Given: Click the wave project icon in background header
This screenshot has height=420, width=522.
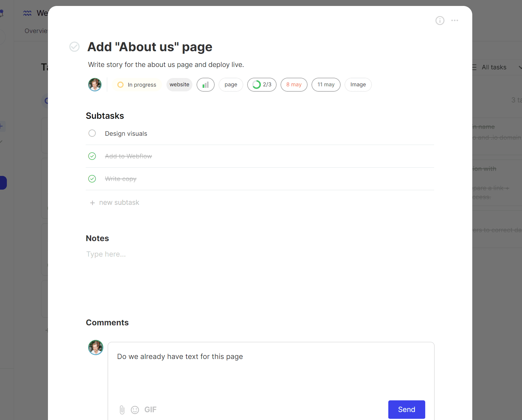Looking at the screenshot, I should tap(27, 13).
